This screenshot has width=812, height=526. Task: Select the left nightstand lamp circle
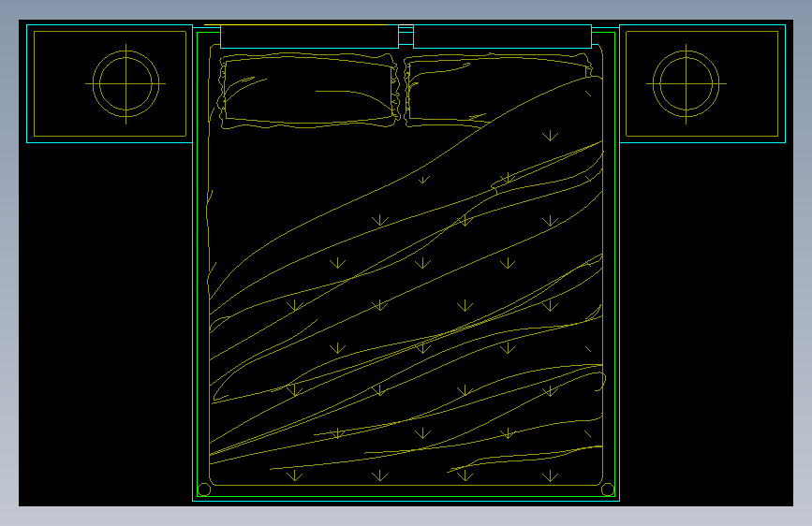click(125, 83)
